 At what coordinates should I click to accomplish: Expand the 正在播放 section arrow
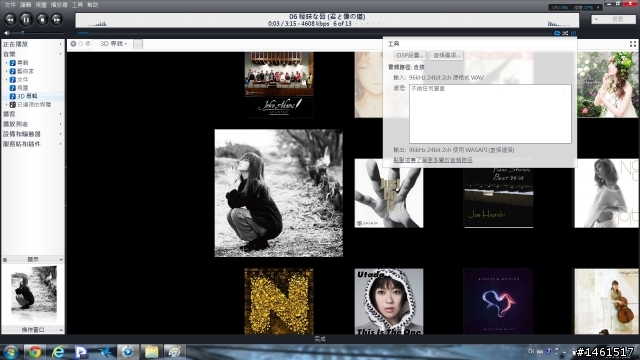pyautogui.click(x=60, y=44)
